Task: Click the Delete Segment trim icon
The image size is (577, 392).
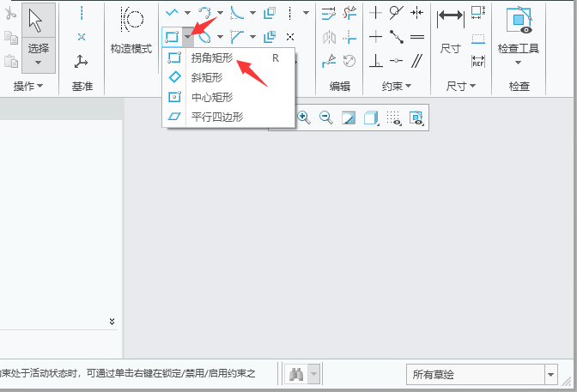Action: [x=349, y=13]
